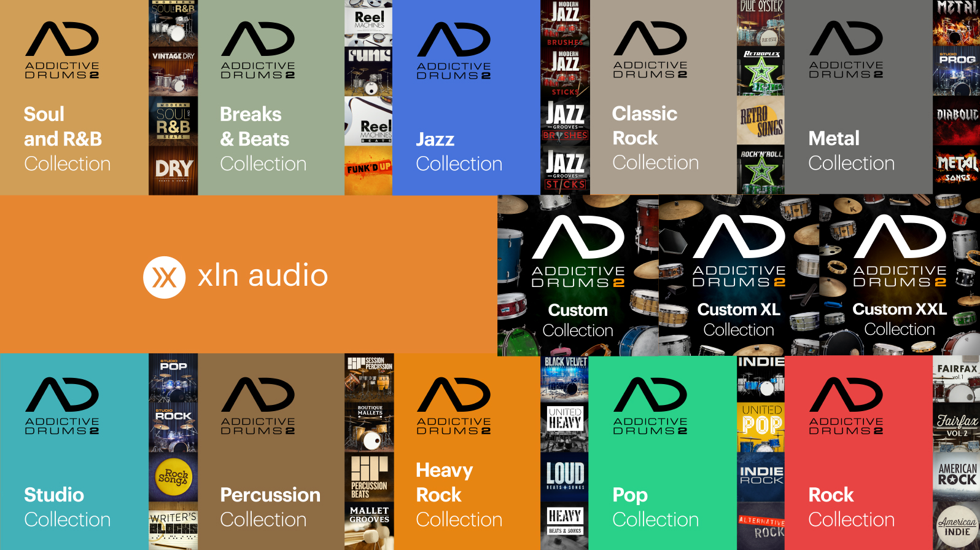The image size is (980, 550).
Task: Select the Funk'd Up pack thumbnail
Action: click(x=368, y=170)
